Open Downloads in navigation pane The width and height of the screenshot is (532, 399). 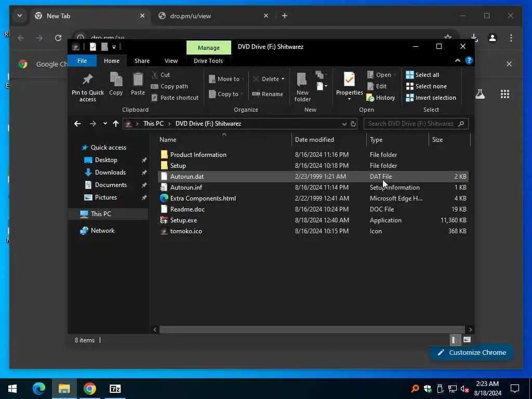click(110, 172)
